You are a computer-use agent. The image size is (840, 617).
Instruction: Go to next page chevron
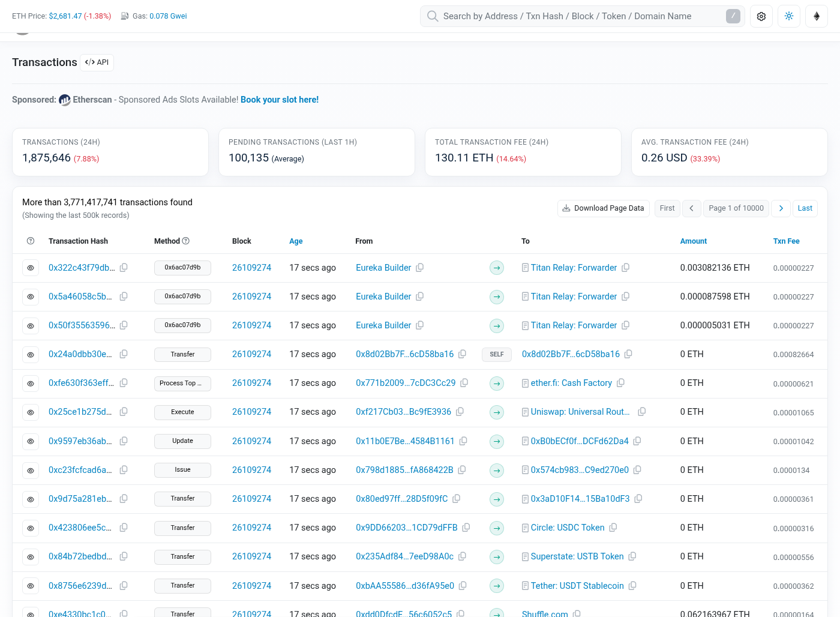coord(781,208)
